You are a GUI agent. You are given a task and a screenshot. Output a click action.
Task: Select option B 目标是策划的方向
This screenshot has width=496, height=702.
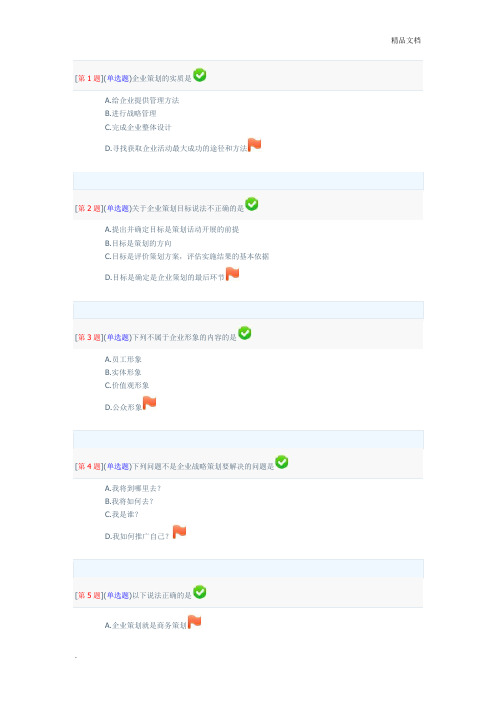[x=138, y=243]
